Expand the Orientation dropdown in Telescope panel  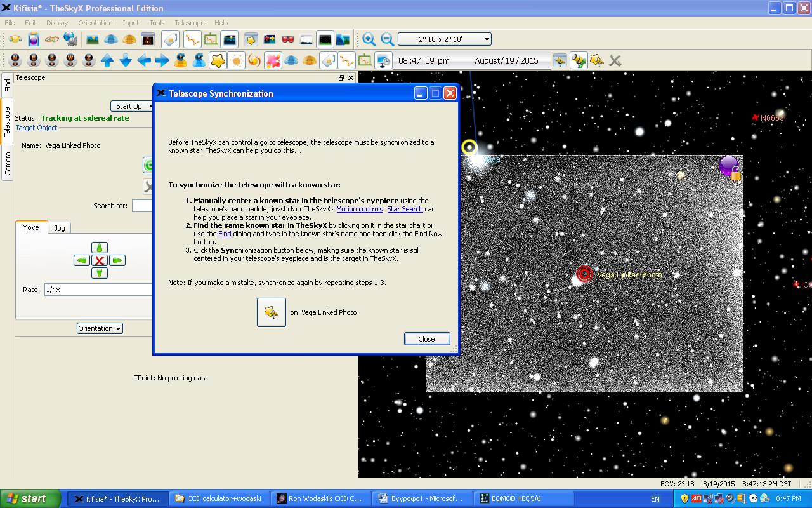(100, 328)
